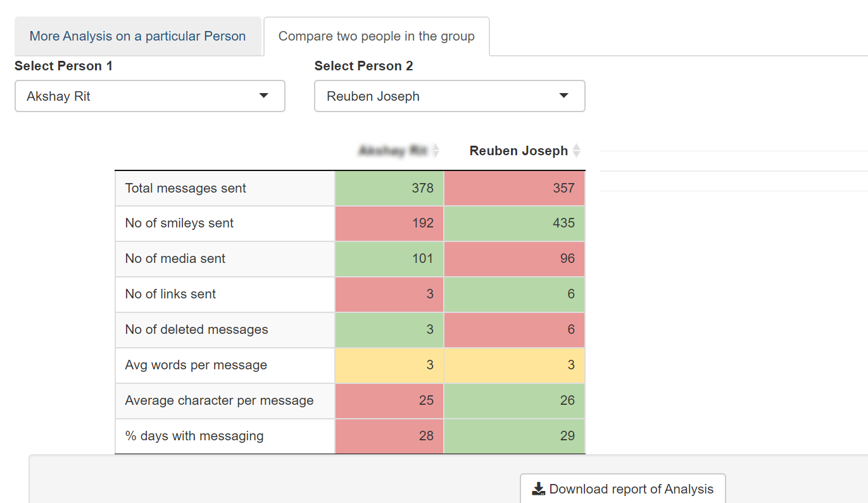Click the green cell showing 435 smileys

515,223
